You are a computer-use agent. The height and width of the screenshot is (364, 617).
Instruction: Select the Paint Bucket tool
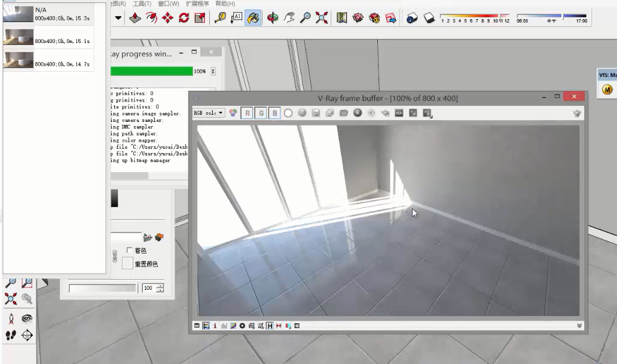pyautogui.click(x=253, y=19)
